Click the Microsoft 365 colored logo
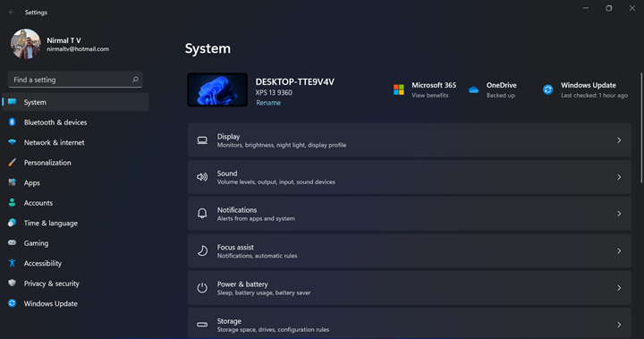This screenshot has width=644, height=339. click(x=399, y=89)
